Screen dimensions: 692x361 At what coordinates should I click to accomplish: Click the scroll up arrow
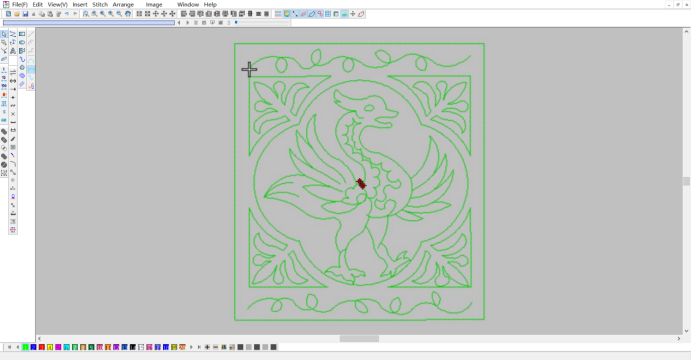point(686,32)
